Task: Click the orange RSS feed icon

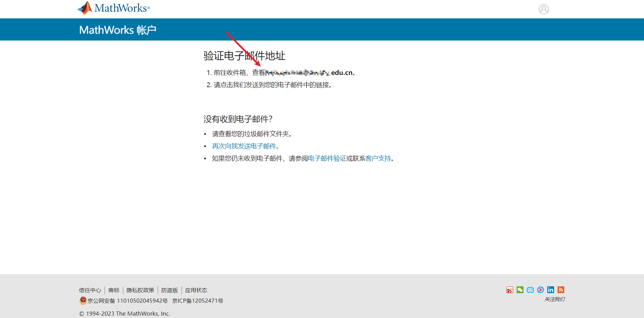Action: 561,290
